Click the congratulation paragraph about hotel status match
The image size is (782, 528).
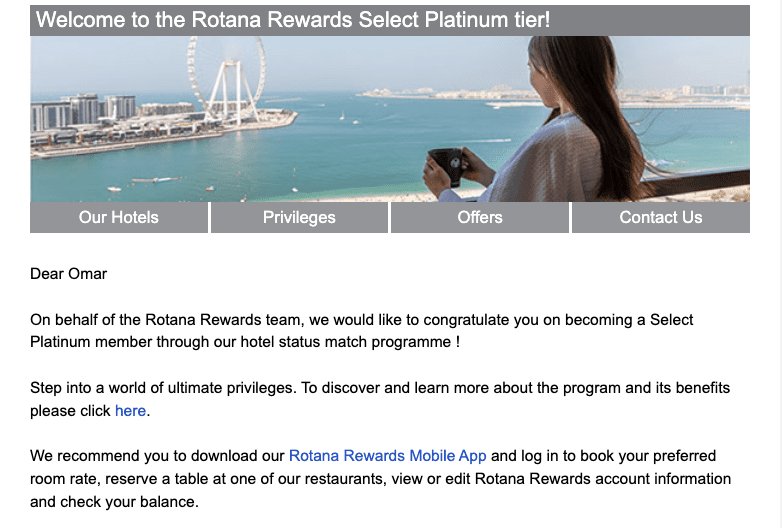pos(362,331)
